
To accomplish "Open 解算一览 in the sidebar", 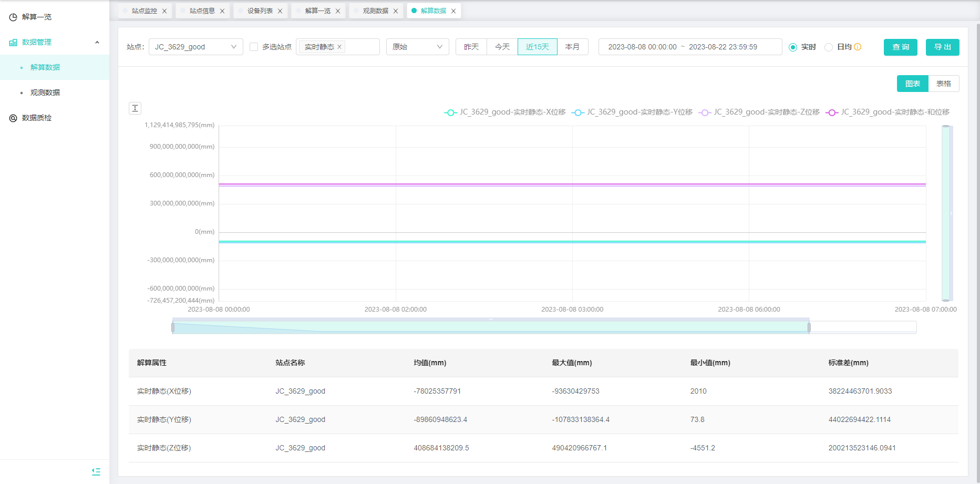I will point(37,17).
